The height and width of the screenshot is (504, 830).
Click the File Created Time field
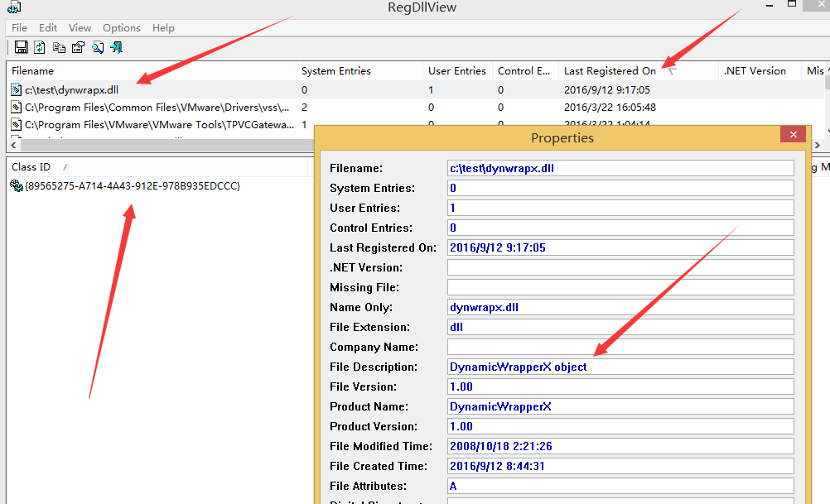(620, 466)
